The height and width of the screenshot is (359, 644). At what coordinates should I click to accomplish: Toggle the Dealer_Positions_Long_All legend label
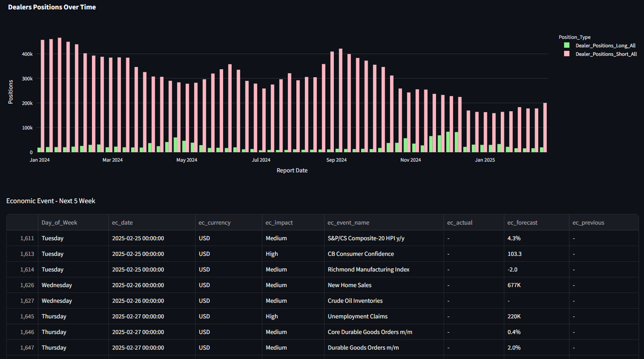pyautogui.click(x=605, y=46)
